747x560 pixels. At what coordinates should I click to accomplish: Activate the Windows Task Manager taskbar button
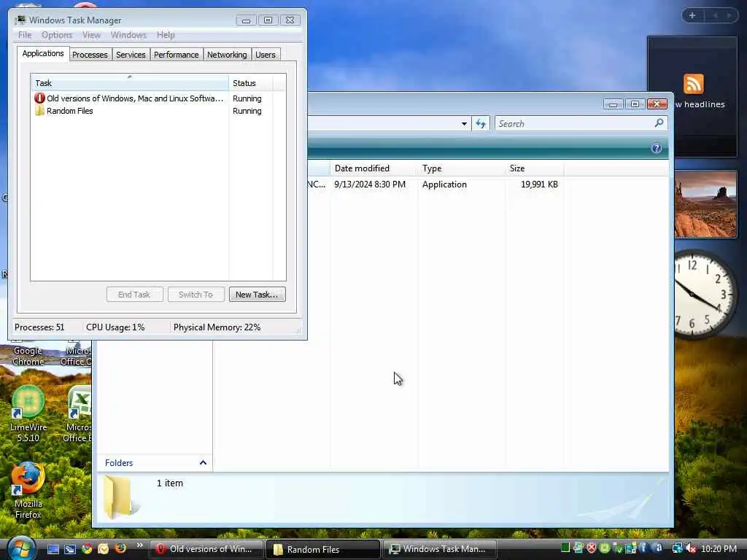(439, 549)
